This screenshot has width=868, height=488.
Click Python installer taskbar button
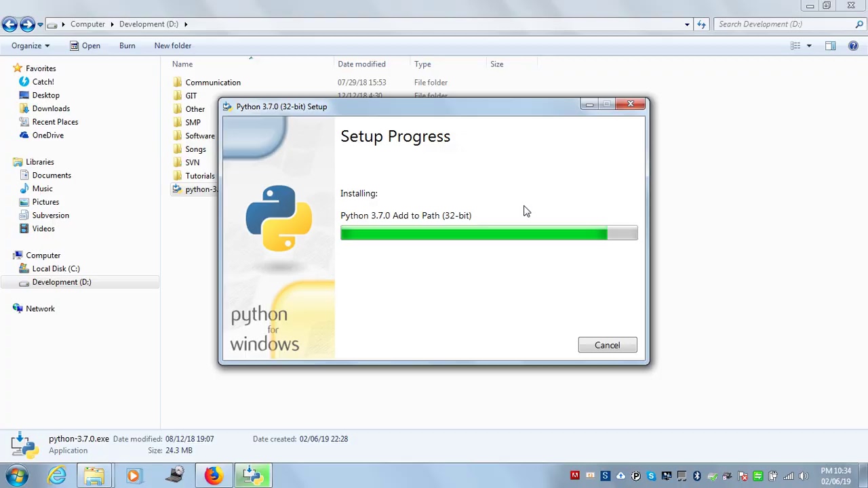[253, 476]
